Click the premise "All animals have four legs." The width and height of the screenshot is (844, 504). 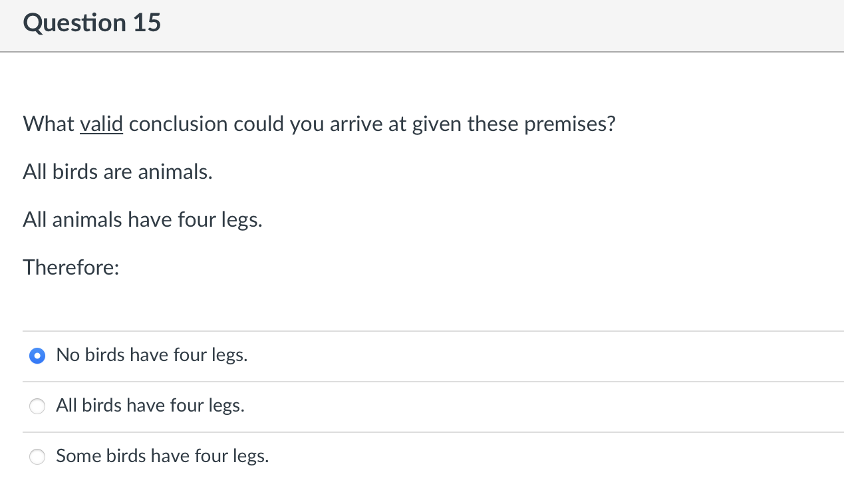pyautogui.click(x=142, y=219)
